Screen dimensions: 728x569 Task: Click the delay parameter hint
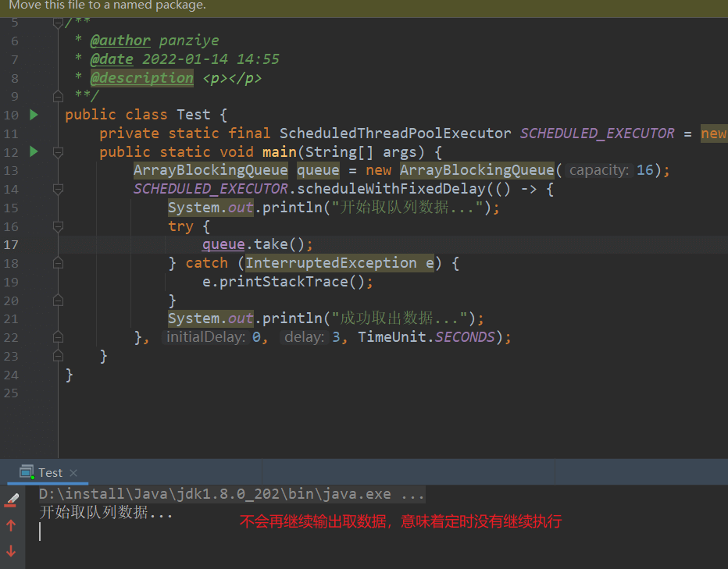click(304, 337)
